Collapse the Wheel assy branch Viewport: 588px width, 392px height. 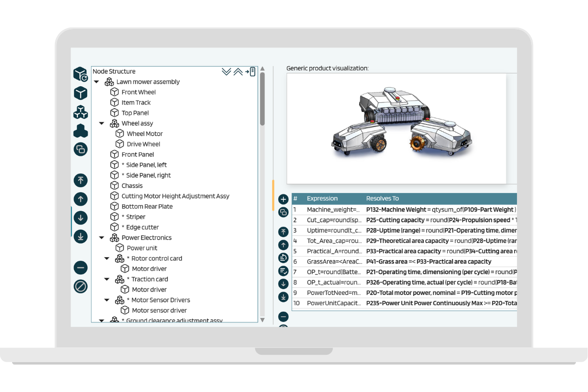pos(102,123)
